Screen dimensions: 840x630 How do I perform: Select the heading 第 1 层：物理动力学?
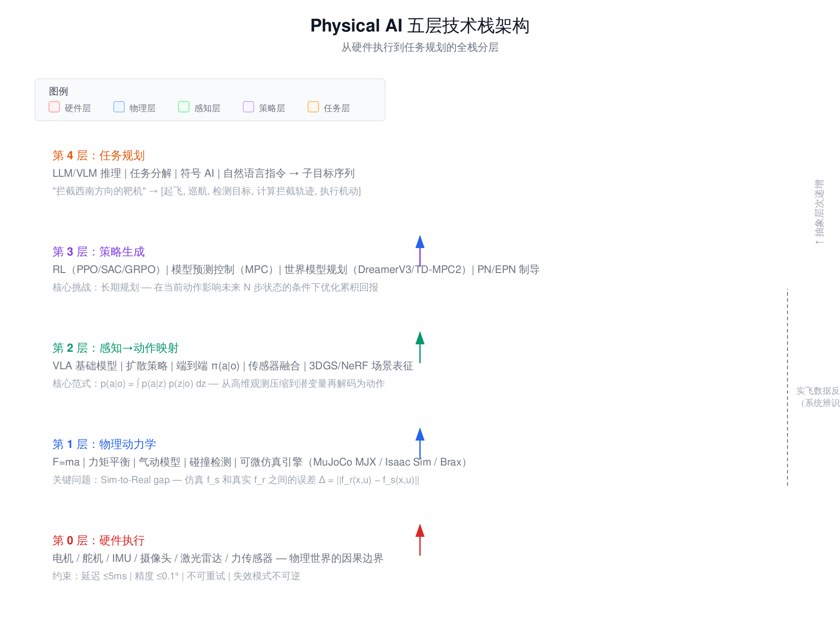click(x=104, y=444)
